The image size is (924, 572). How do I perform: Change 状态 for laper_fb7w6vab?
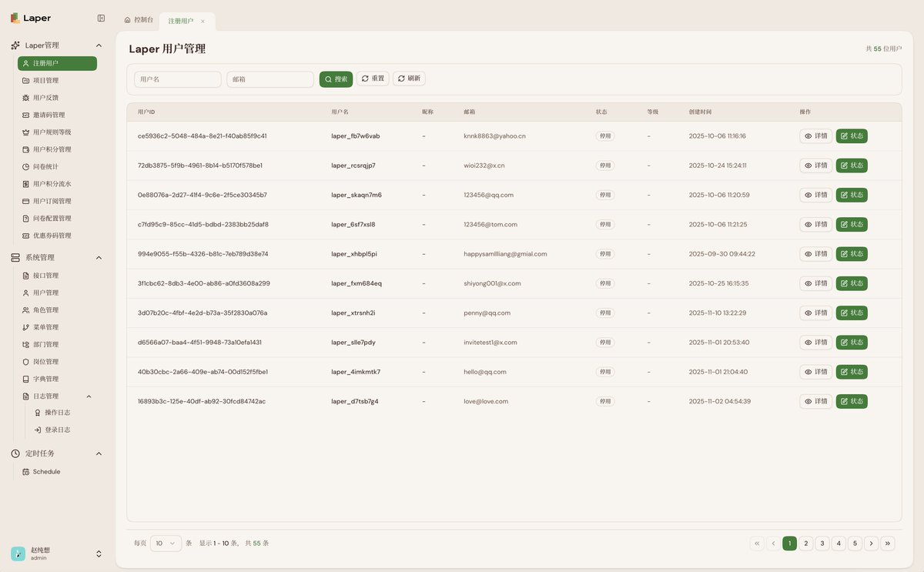coord(852,136)
